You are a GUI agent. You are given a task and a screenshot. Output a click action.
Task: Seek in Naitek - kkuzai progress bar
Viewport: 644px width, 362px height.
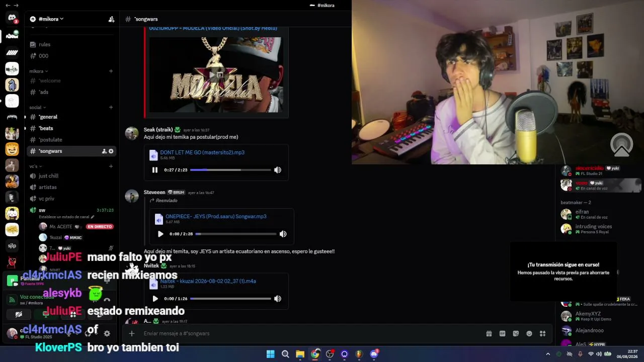230,299
